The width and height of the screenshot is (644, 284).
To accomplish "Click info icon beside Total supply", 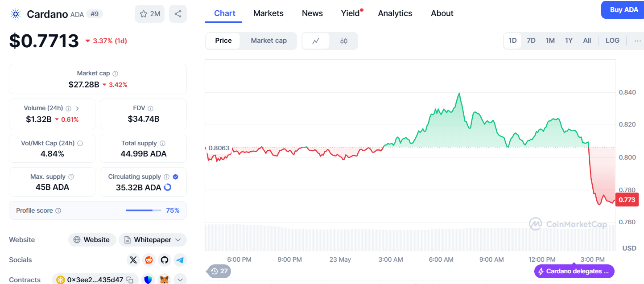I will click(x=162, y=144).
